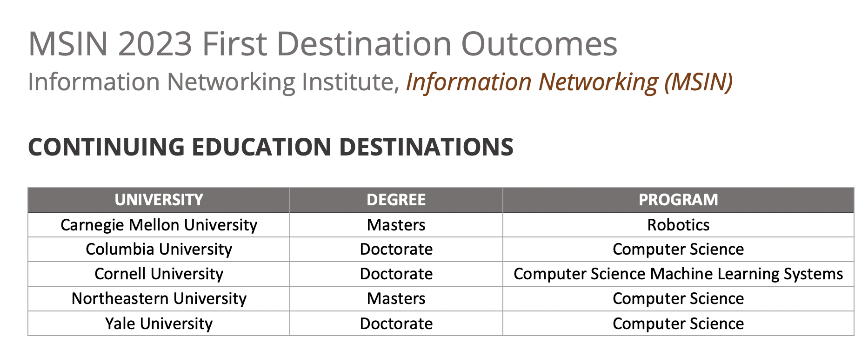
Task: Click the Cornell University cell
Action: tap(159, 274)
